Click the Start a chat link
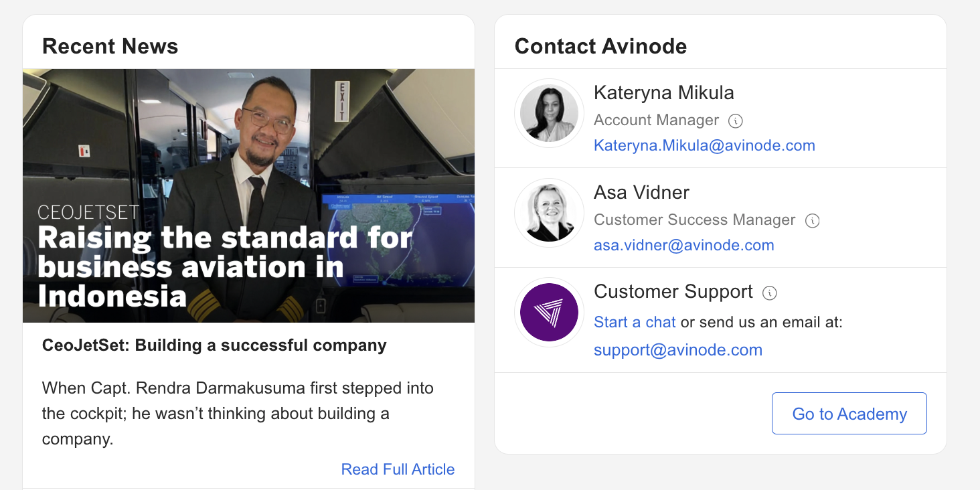 click(x=635, y=322)
